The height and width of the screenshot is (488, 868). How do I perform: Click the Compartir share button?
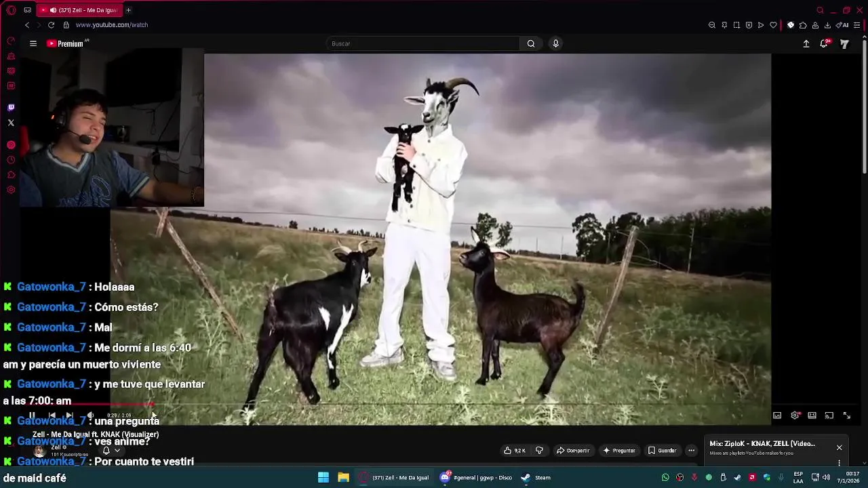pyautogui.click(x=573, y=450)
